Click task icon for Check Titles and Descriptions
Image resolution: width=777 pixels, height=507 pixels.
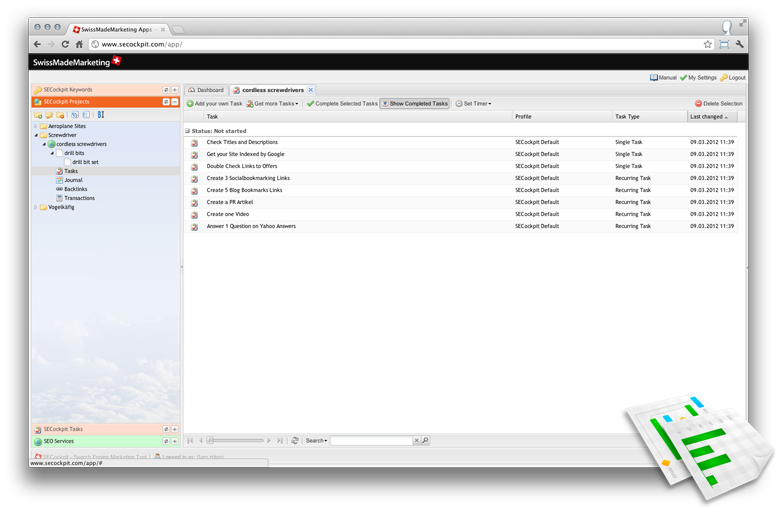pos(195,143)
